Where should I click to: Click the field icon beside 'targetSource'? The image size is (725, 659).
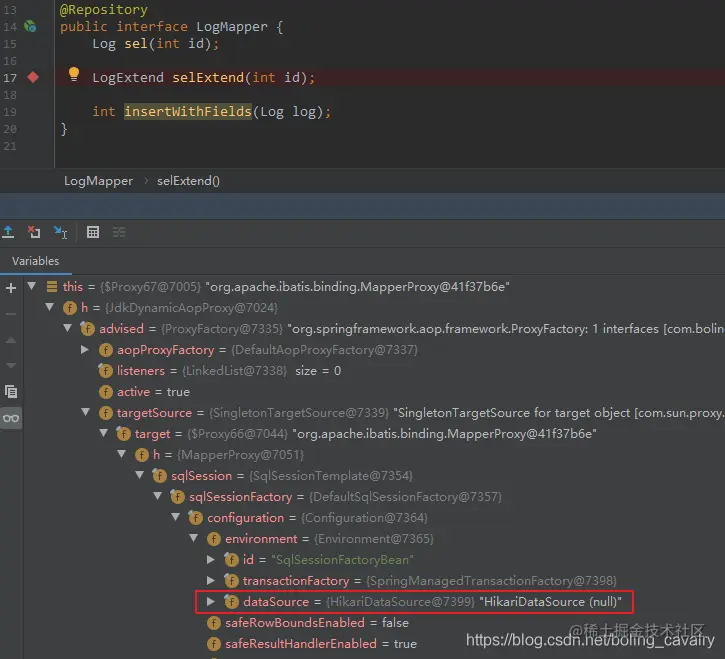click(x=105, y=413)
